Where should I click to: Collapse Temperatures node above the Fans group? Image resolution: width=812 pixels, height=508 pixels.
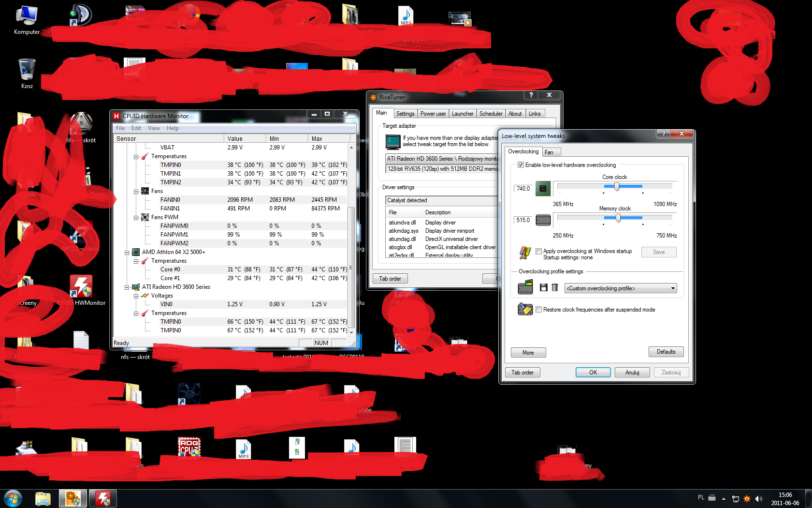tap(136, 157)
